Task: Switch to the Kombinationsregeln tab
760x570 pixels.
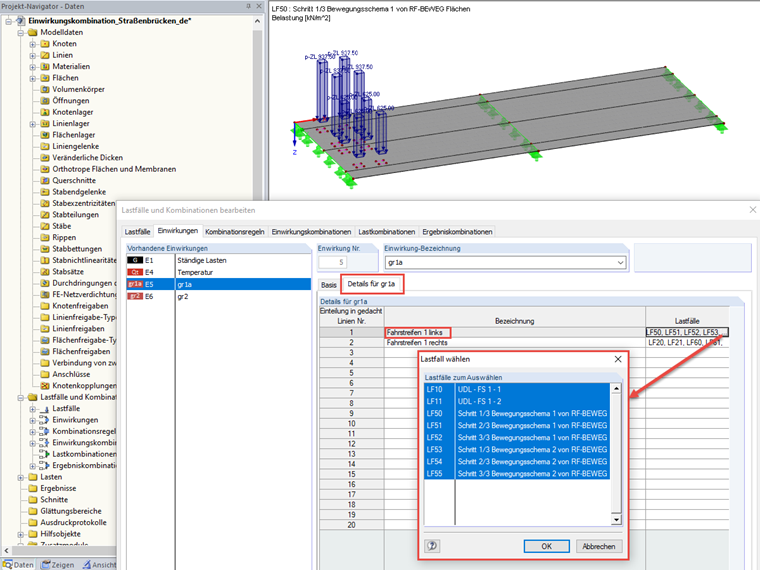Action: click(x=235, y=232)
